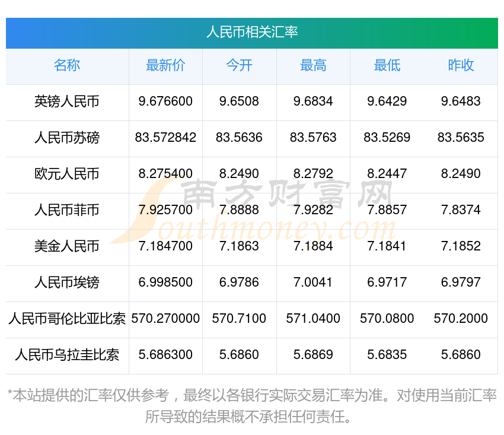Click the opening value 7.1863
The height and width of the screenshot is (435, 504).
pyautogui.click(x=239, y=246)
